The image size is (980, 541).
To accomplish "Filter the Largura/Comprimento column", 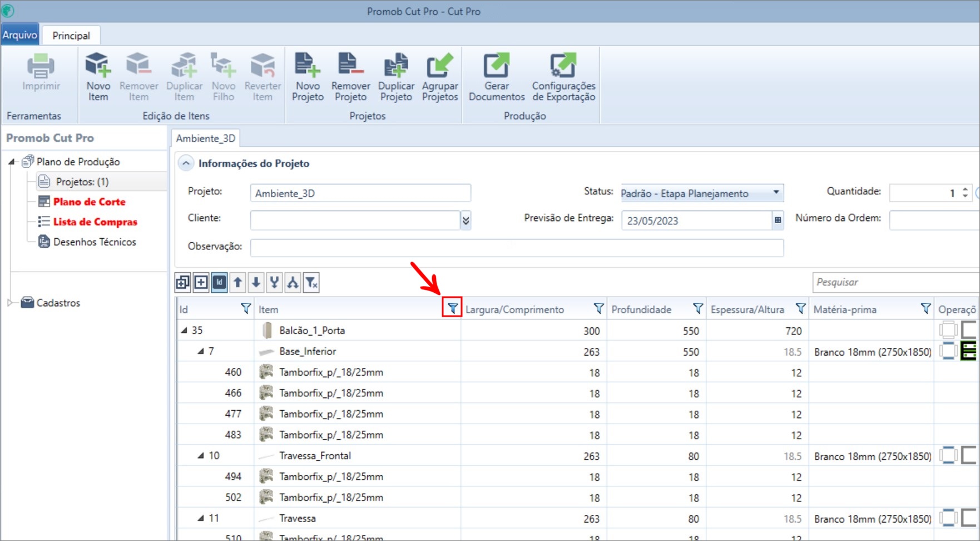I will coord(598,308).
